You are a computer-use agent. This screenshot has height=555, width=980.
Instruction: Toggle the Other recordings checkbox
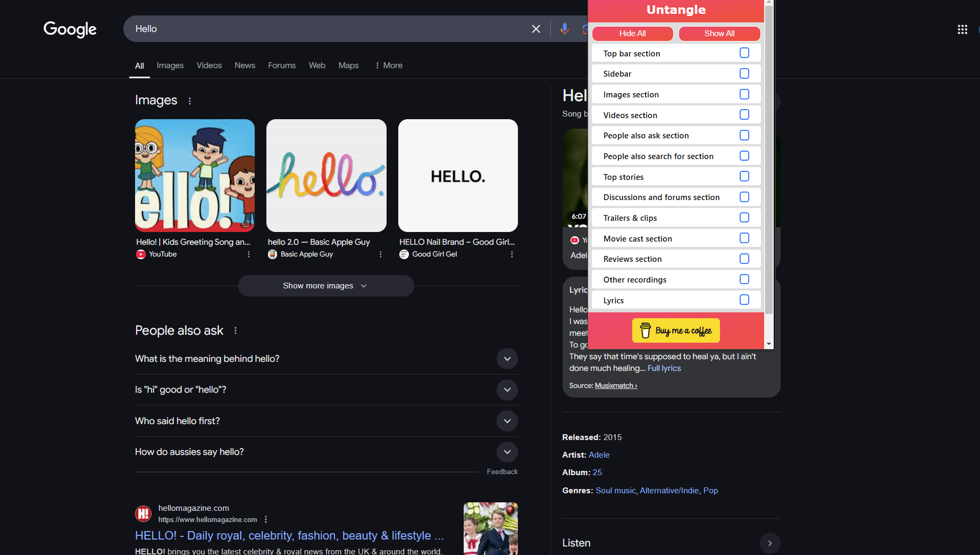[744, 279]
